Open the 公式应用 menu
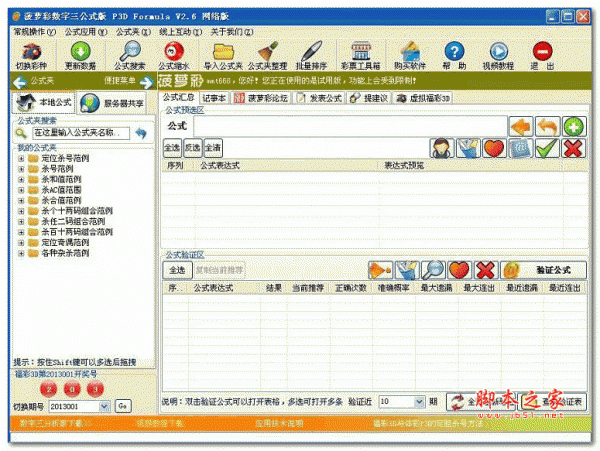Viewport: 600px width, 451px height. 86,32
